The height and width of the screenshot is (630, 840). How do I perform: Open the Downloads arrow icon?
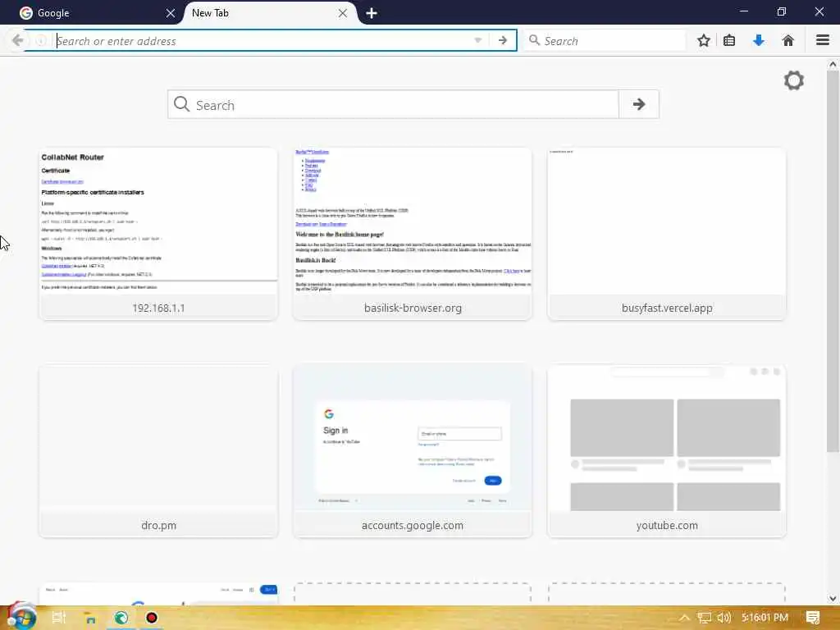pos(759,40)
